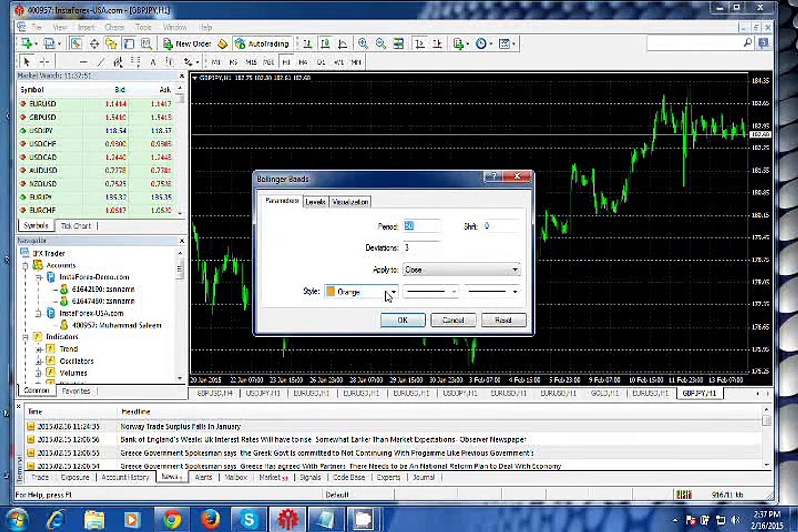
Task: Click the New Order icon
Action: [x=168, y=44]
